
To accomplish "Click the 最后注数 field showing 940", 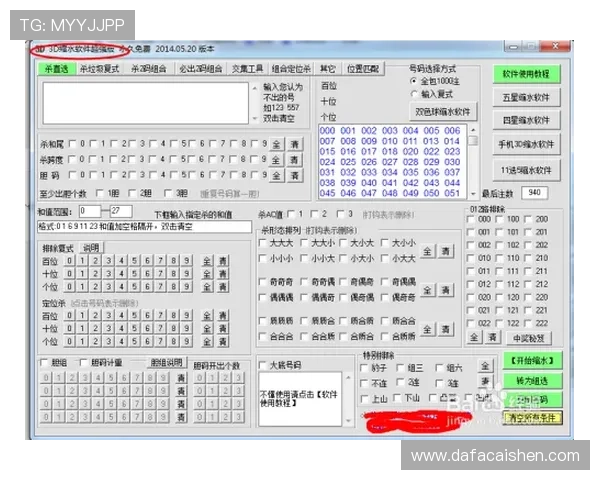I will [x=535, y=193].
